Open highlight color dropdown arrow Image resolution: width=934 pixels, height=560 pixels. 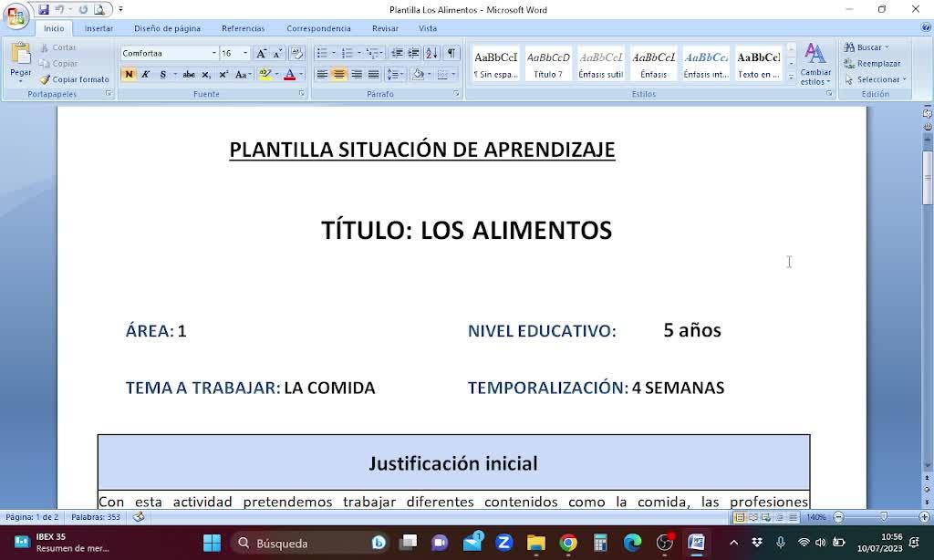pos(276,75)
